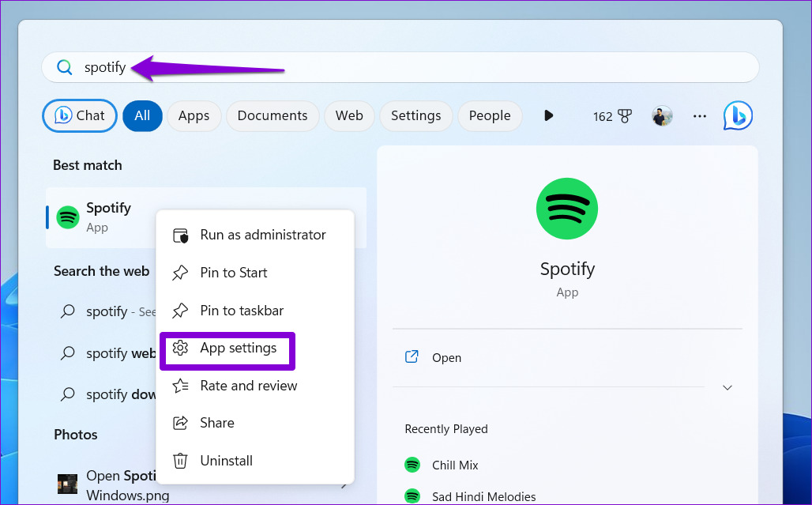
Task: Switch to the Apps filter tab
Action: click(x=194, y=115)
